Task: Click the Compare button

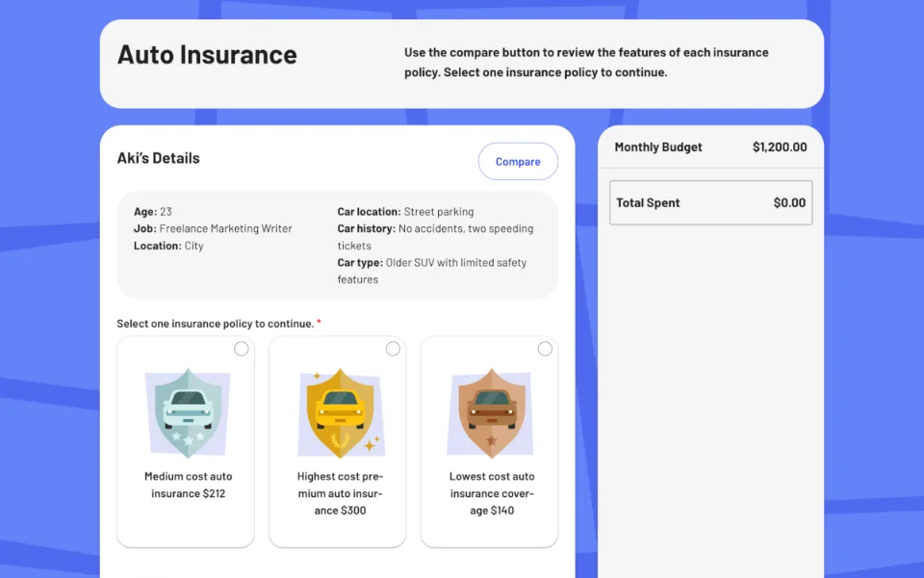Action: (518, 162)
